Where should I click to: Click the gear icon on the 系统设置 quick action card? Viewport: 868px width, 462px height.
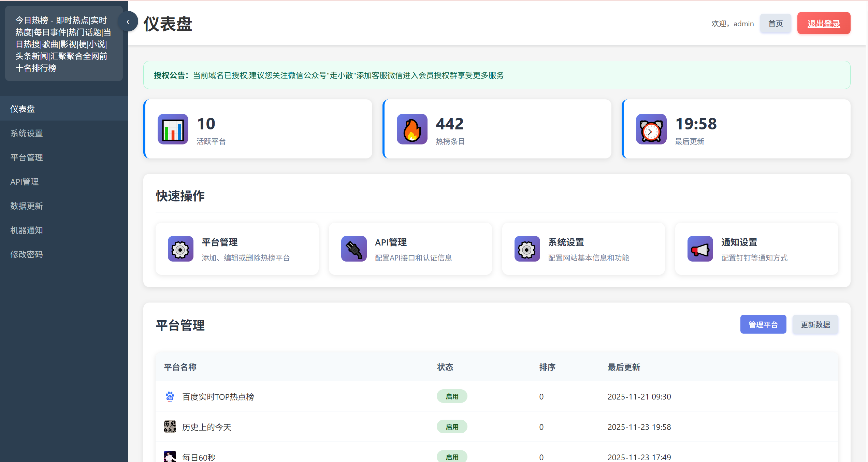click(527, 249)
